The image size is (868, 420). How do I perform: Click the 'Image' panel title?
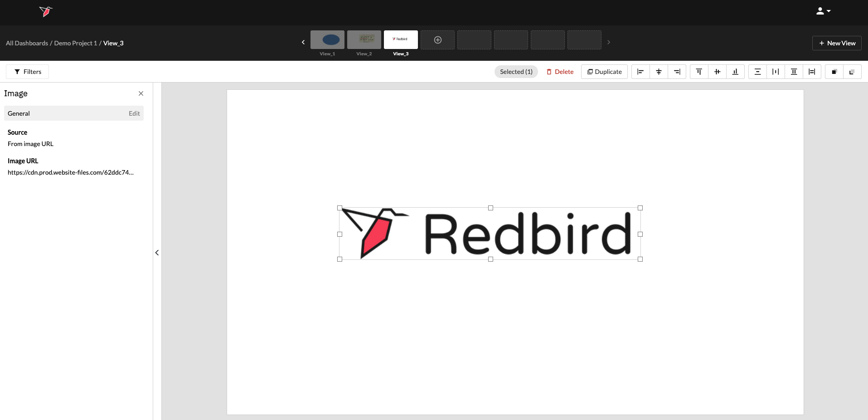point(16,93)
